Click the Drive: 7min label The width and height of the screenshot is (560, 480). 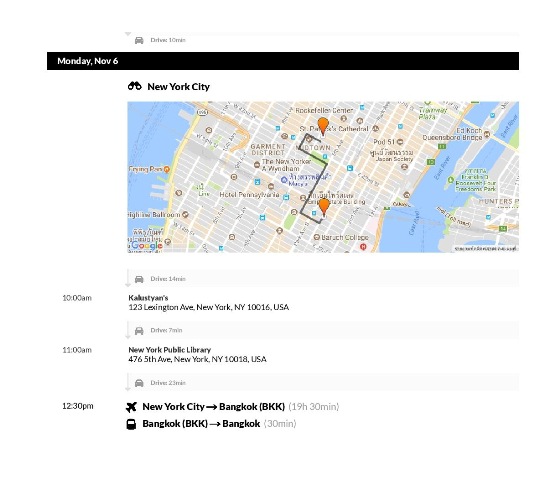coord(166,330)
